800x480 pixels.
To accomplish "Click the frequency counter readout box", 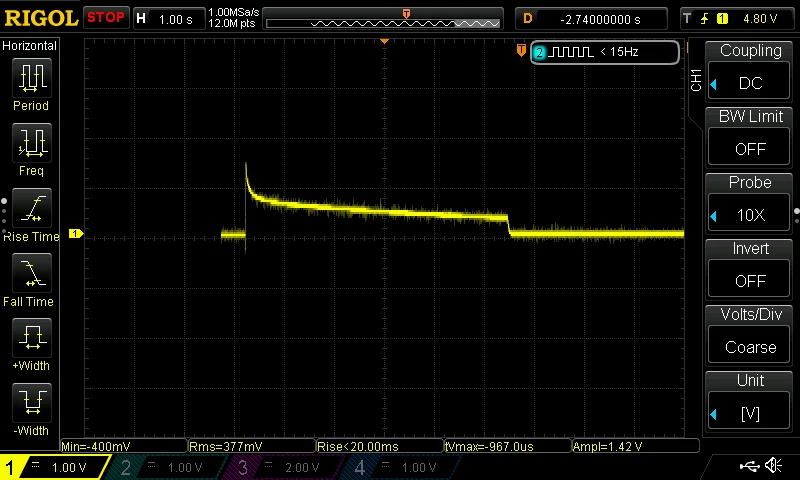I will pyautogui.click(x=605, y=52).
